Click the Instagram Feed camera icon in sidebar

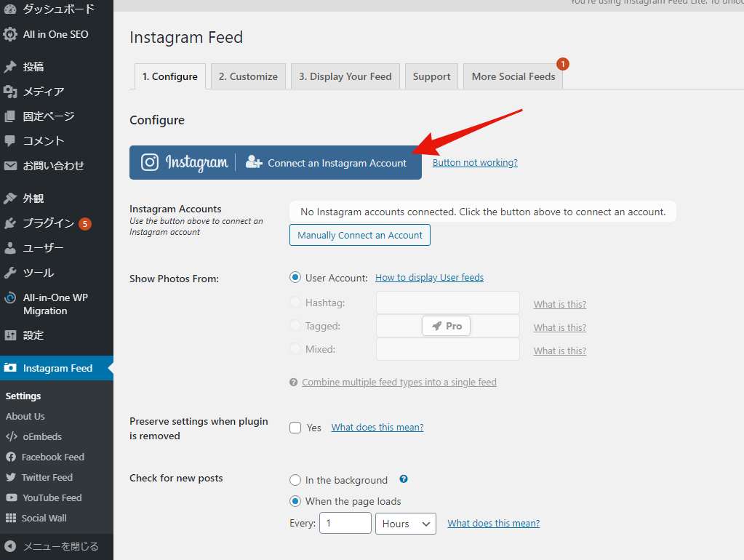click(x=10, y=368)
